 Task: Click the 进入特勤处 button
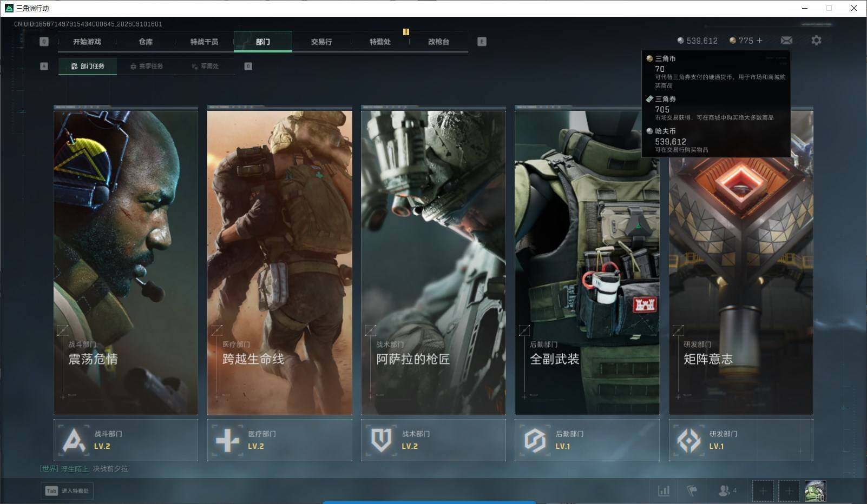[67, 490]
